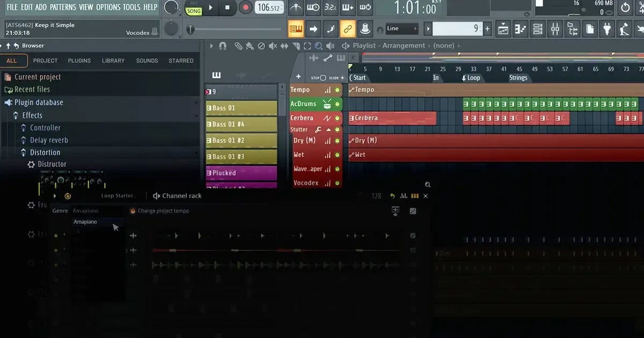644x338 pixels.
Task: Toggle the 3-2-1 countdown before recording
Action: tap(331, 8)
